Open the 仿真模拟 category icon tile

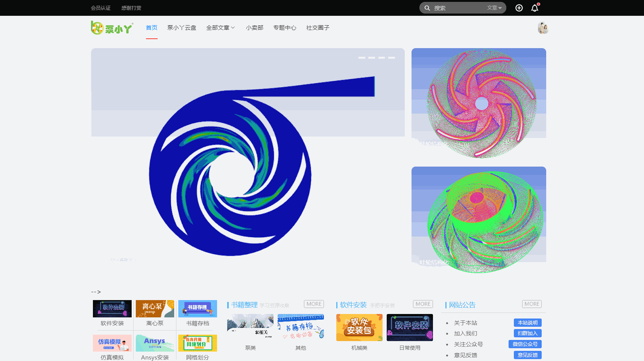(112, 343)
